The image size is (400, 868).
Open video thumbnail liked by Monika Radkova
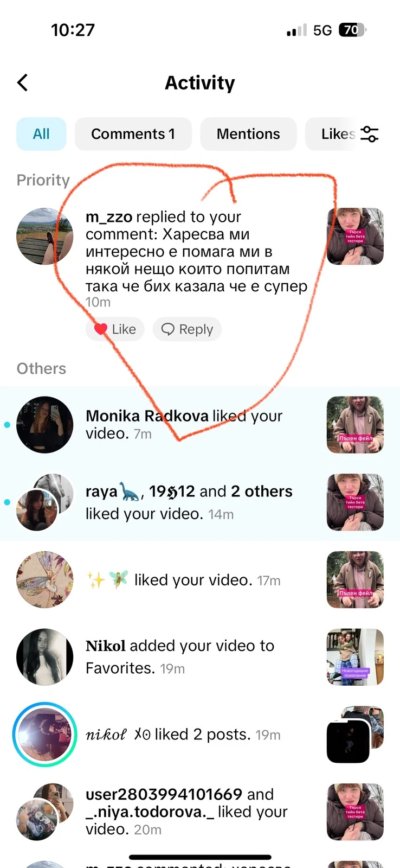pyautogui.click(x=355, y=425)
